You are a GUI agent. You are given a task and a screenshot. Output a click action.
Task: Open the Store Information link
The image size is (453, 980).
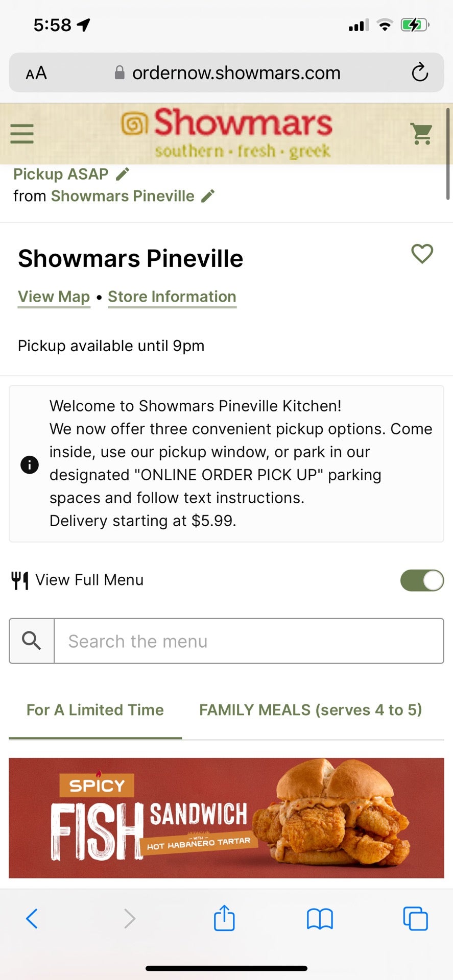(172, 297)
